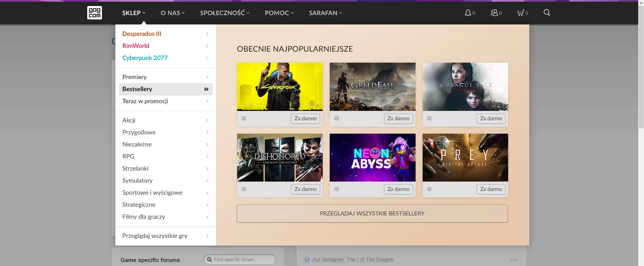644x266 pixels.
Task: Expand the RimWorld chevron
Action: (x=207, y=46)
